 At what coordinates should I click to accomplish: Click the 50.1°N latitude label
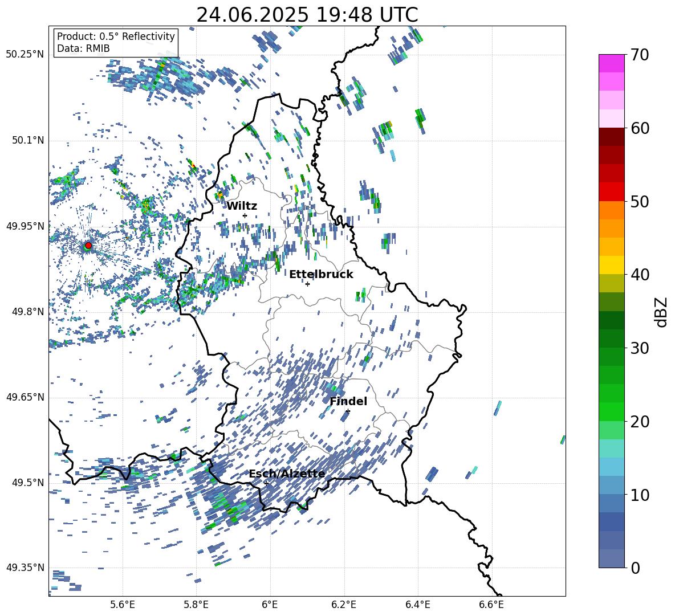(27, 141)
